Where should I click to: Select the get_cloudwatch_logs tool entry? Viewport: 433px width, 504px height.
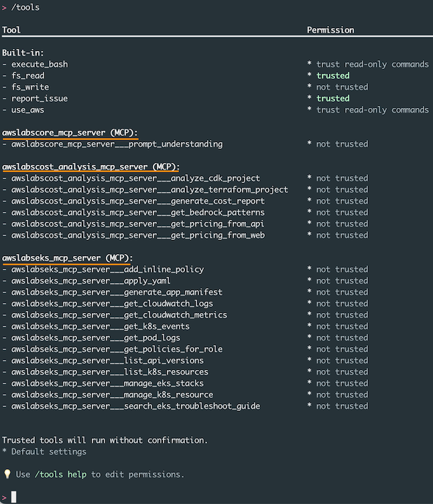pos(112,304)
